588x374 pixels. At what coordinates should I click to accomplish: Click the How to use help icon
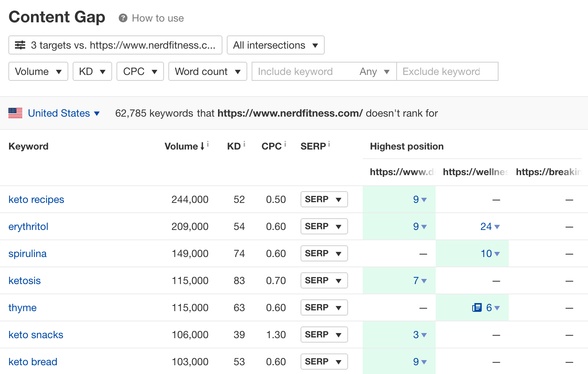123,18
